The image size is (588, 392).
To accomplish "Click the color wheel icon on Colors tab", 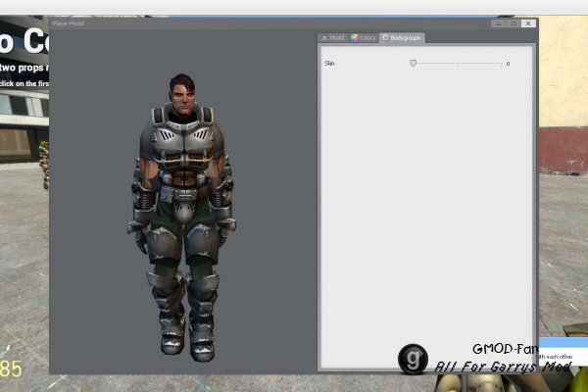I will (355, 38).
